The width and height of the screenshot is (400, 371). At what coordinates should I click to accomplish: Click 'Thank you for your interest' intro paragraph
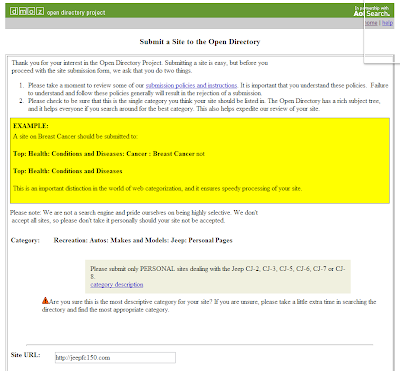[x=140, y=67]
